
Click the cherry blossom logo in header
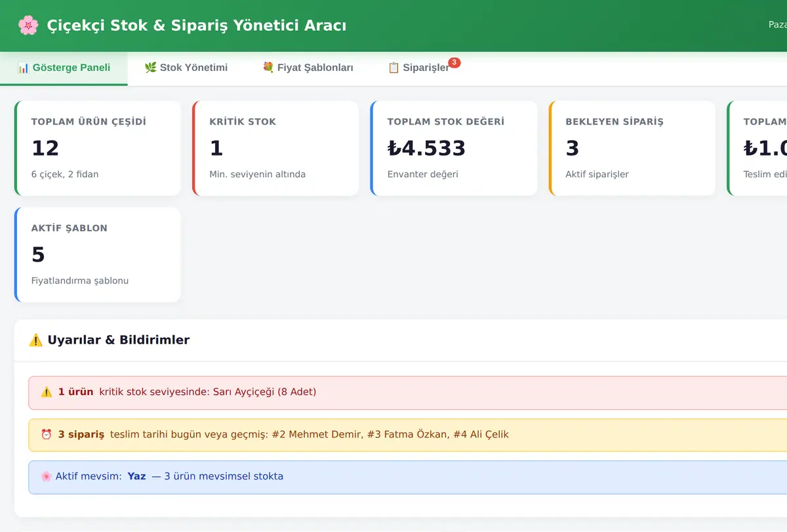tap(28, 26)
